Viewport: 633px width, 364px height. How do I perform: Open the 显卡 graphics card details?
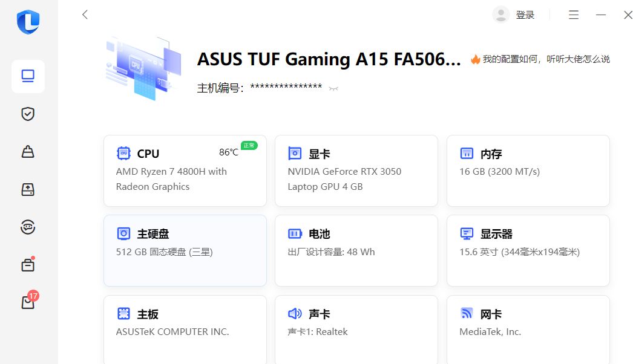point(356,171)
